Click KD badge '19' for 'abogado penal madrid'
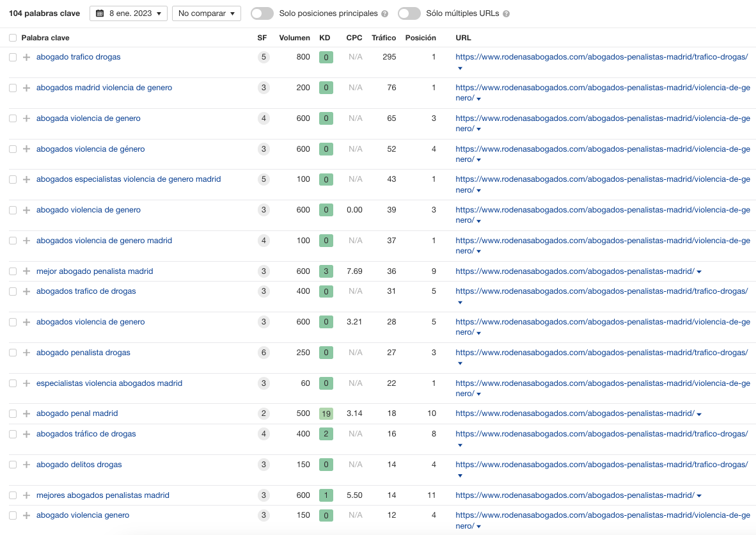The width and height of the screenshot is (756, 535). click(x=326, y=414)
